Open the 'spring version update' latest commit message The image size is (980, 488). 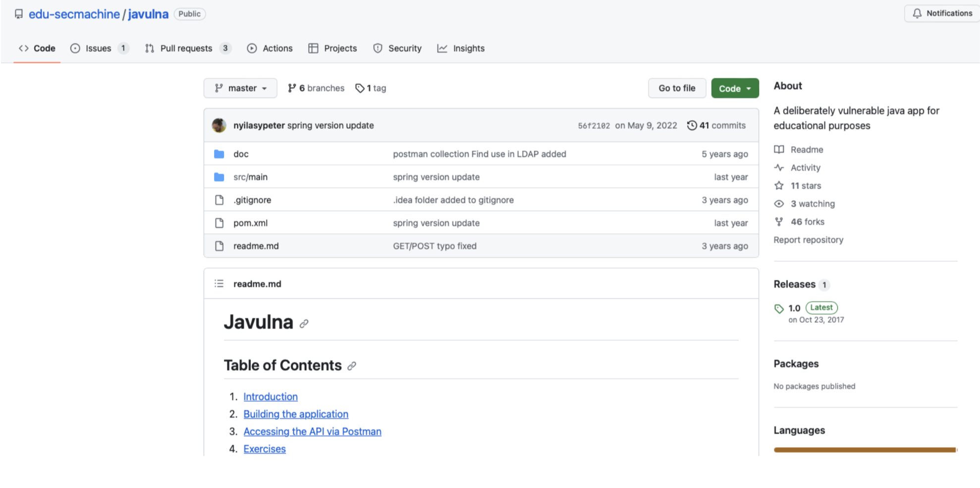[330, 125]
